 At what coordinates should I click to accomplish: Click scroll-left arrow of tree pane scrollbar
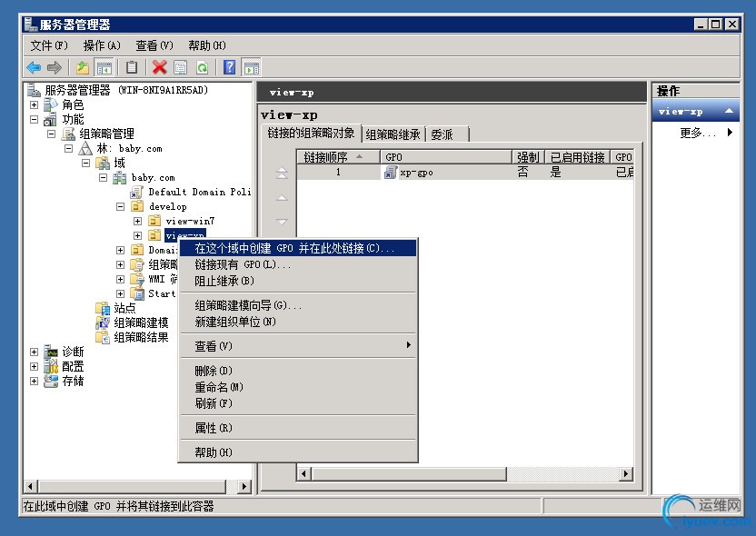[31, 486]
